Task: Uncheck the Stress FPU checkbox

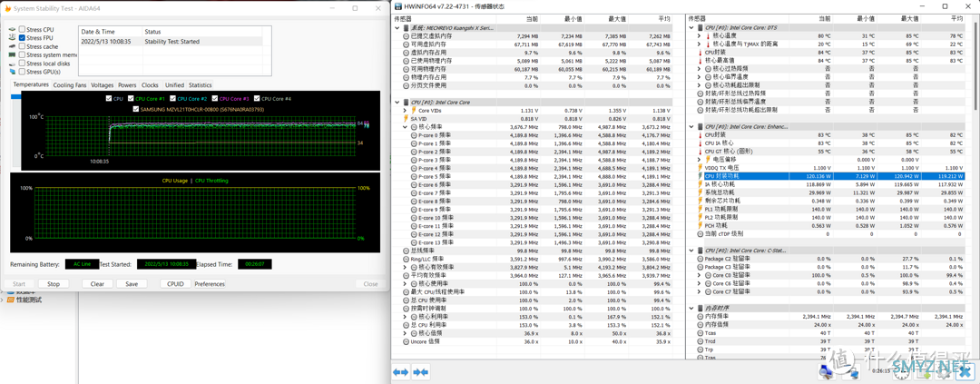Action: [23, 38]
